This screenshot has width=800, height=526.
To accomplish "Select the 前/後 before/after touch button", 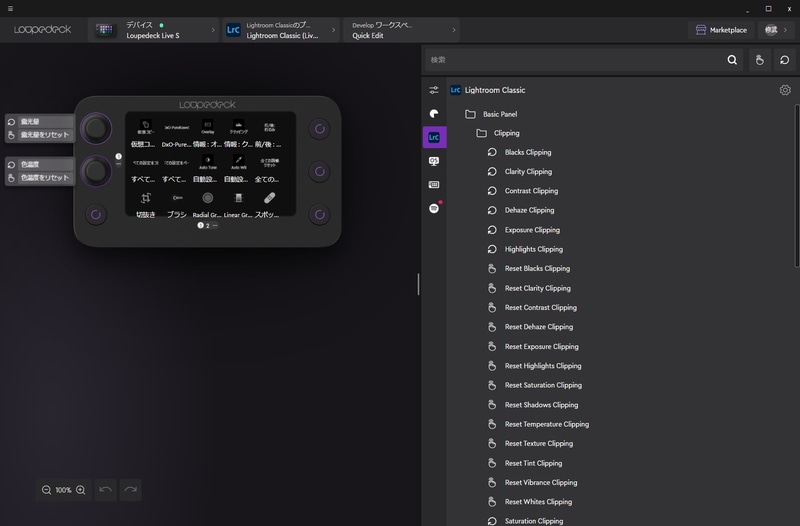I will pyautogui.click(x=269, y=134).
